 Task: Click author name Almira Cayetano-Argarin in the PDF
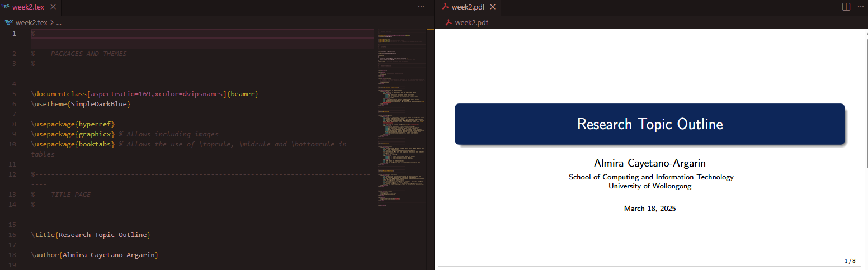[650, 163]
